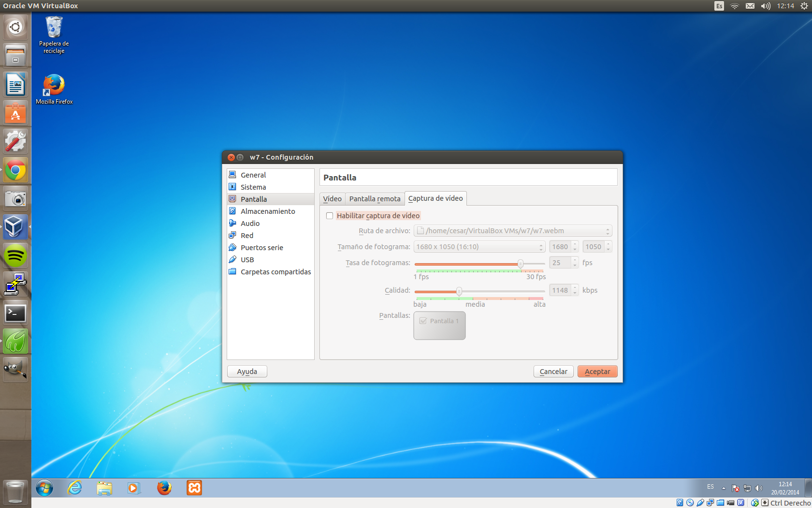Go to the Red network settings

pyautogui.click(x=247, y=236)
